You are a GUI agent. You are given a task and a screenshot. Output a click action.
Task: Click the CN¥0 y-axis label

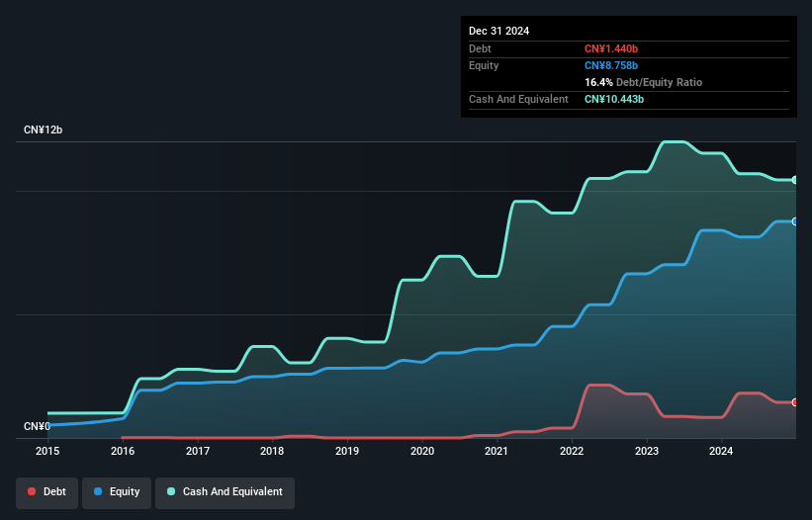(37, 426)
